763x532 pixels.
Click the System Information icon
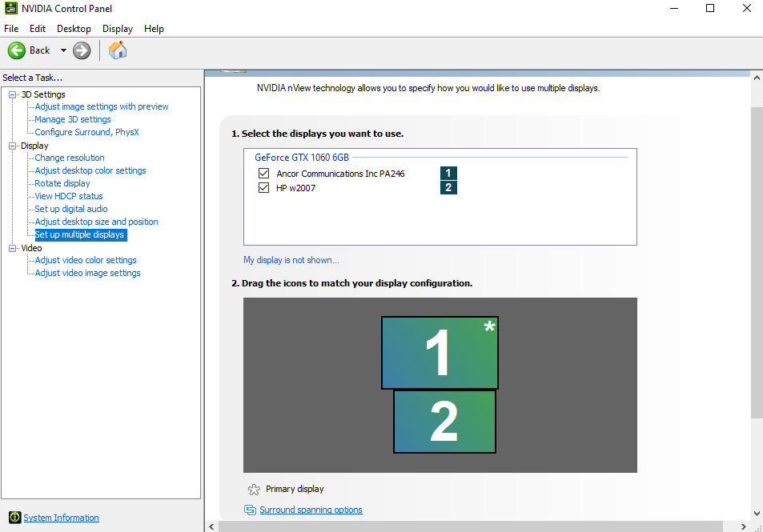[x=15, y=518]
